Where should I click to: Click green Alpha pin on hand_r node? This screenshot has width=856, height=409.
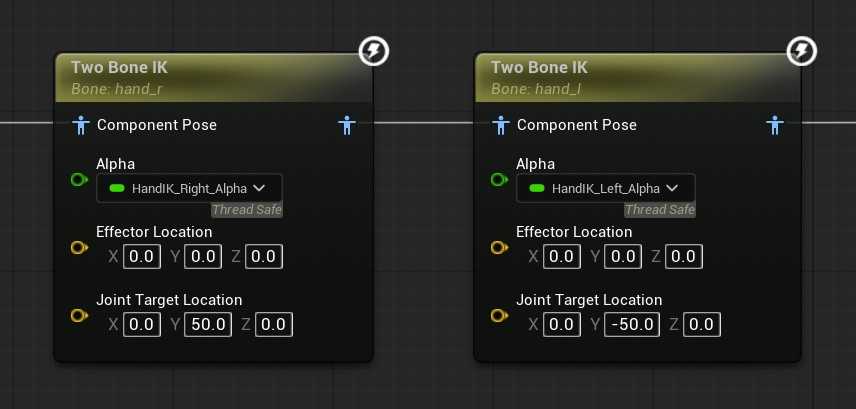pyautogui.click(x=79, y=180)
